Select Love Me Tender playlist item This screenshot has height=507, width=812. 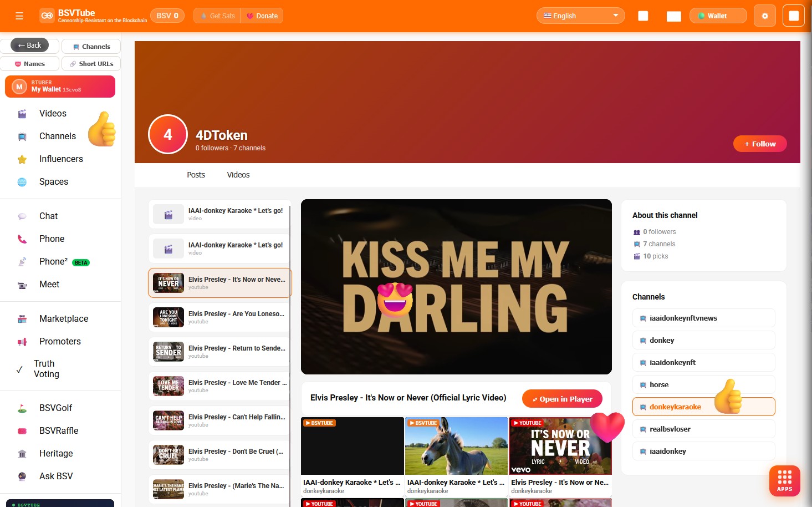coord(219,386)
